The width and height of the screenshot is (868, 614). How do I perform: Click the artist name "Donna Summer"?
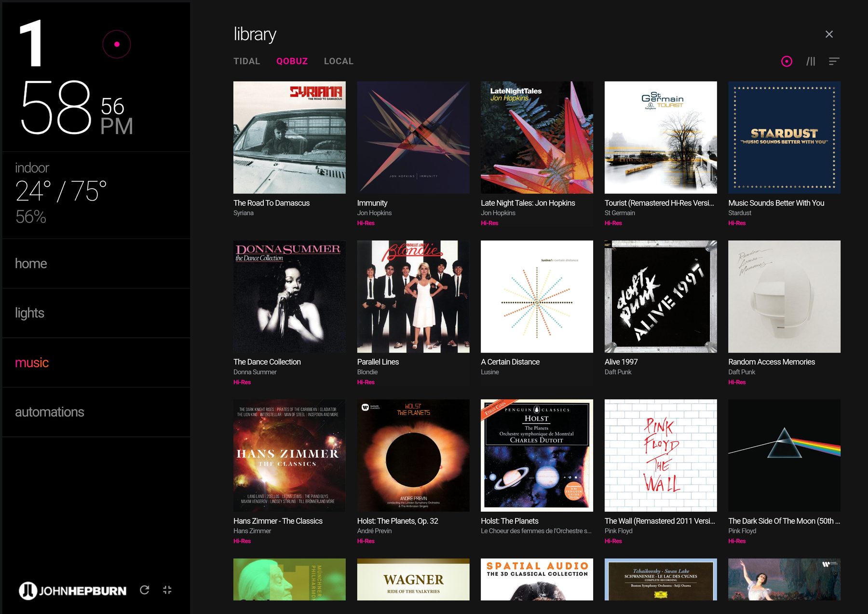coord(255,372)
